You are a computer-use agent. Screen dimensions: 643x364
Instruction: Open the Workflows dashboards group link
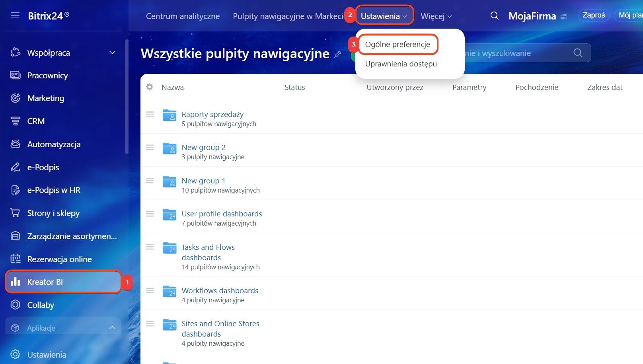tap(220, 291)
